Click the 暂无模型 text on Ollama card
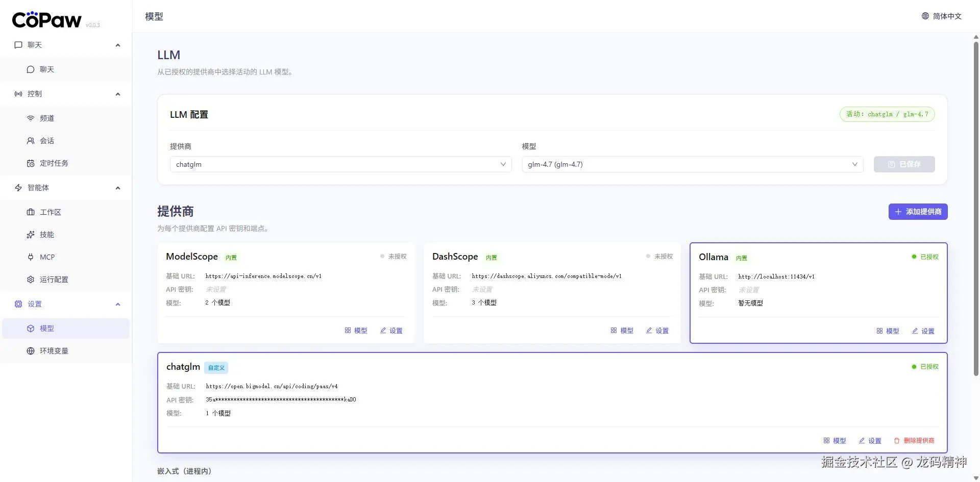Viewport: 980px width, 482px height. pyautogui.click(x=750, y=303)
